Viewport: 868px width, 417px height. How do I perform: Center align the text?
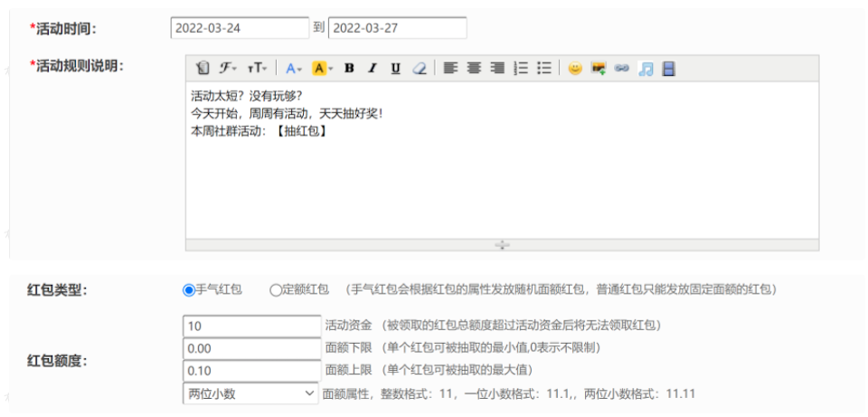(x=474, y=69)
